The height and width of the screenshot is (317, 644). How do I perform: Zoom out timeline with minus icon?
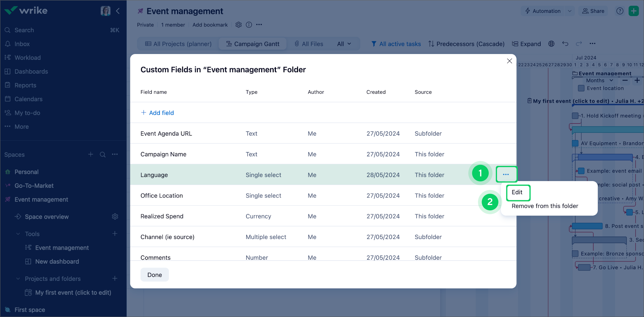(625, 81)
